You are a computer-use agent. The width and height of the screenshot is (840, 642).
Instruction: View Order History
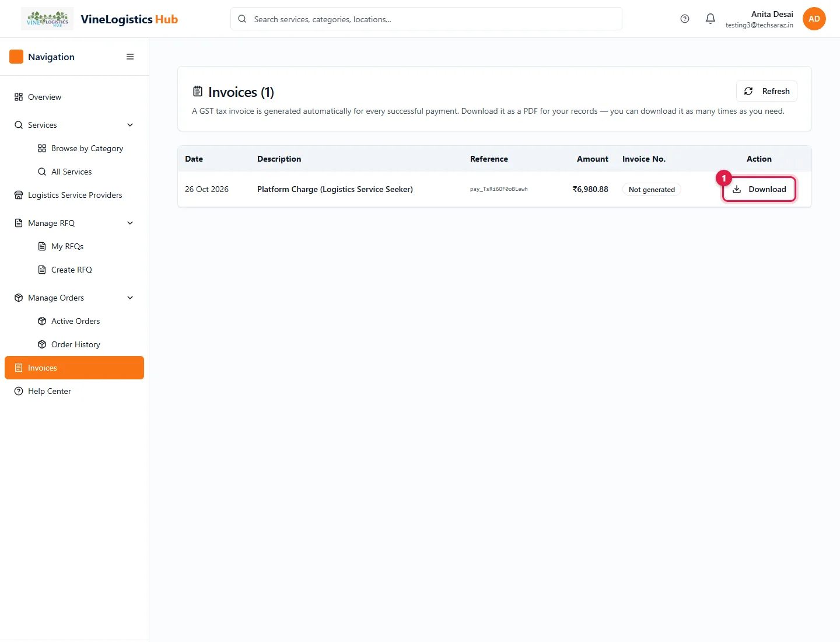tap(86, 344)
